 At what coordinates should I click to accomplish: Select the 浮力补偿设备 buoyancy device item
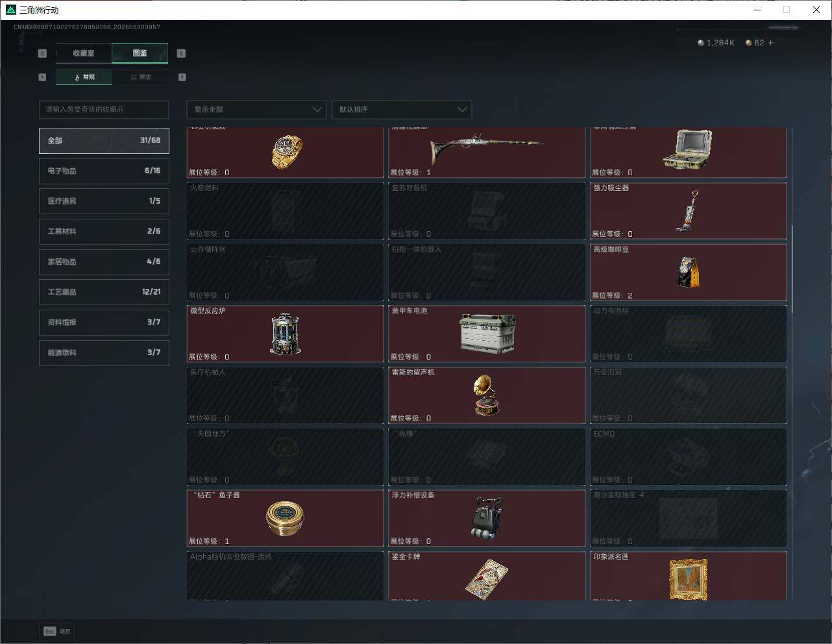click(x=487, y=518)
